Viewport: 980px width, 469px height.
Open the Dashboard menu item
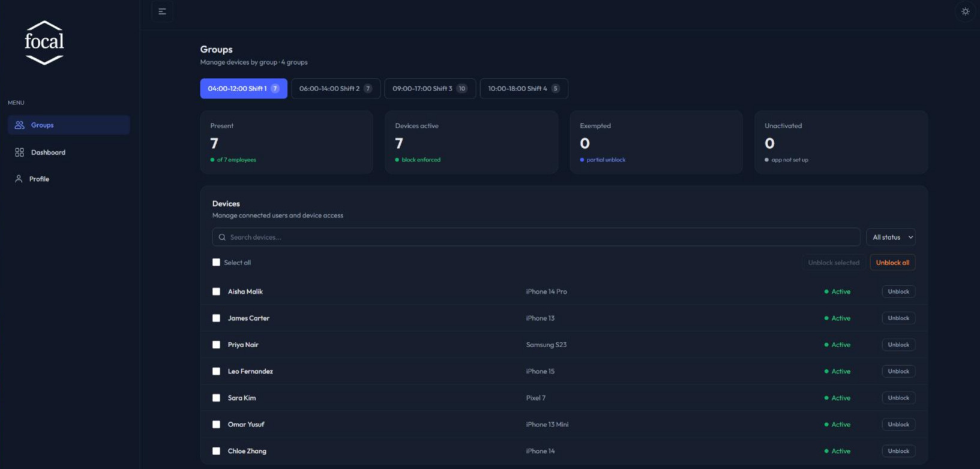click(x=69, y=152)
